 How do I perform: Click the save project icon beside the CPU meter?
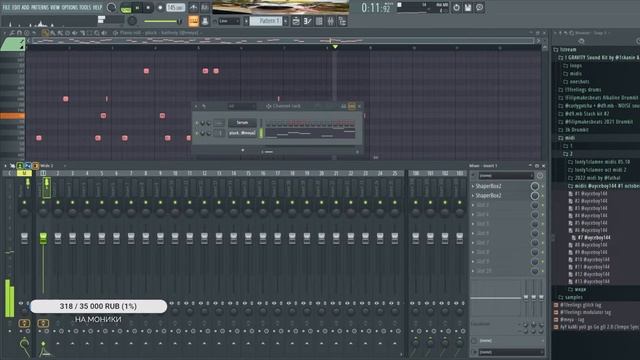tap(468, 7)
